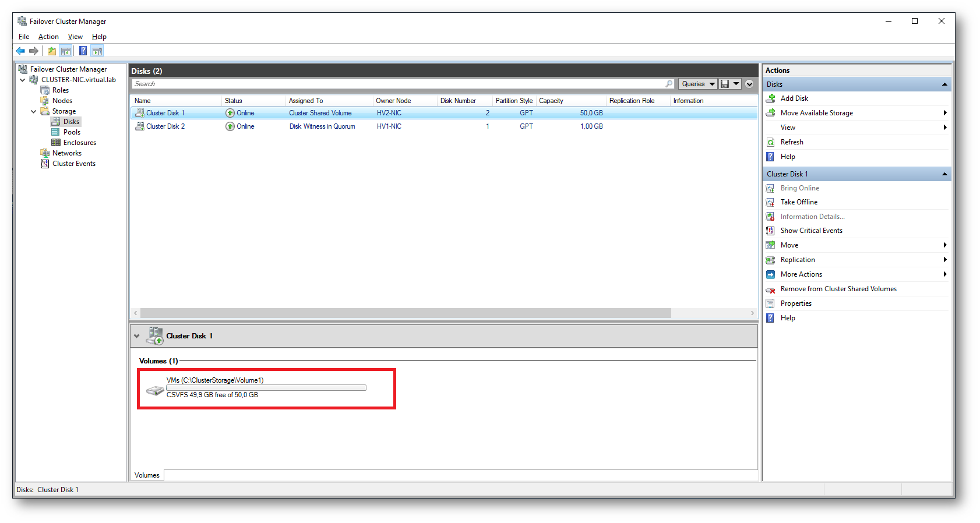This screenshot has height=523, width=980.
Task: Click the Online status icon for Cluster Disk 2
Action: pos(230,126)
